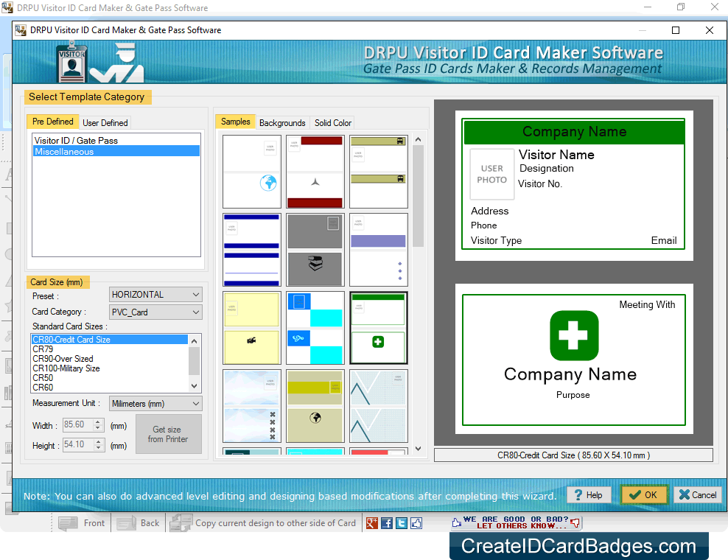The width and height of the screenshot is (728, 560).
Task: Open the Backgrounds tab
Action: [x=282, y=122]
